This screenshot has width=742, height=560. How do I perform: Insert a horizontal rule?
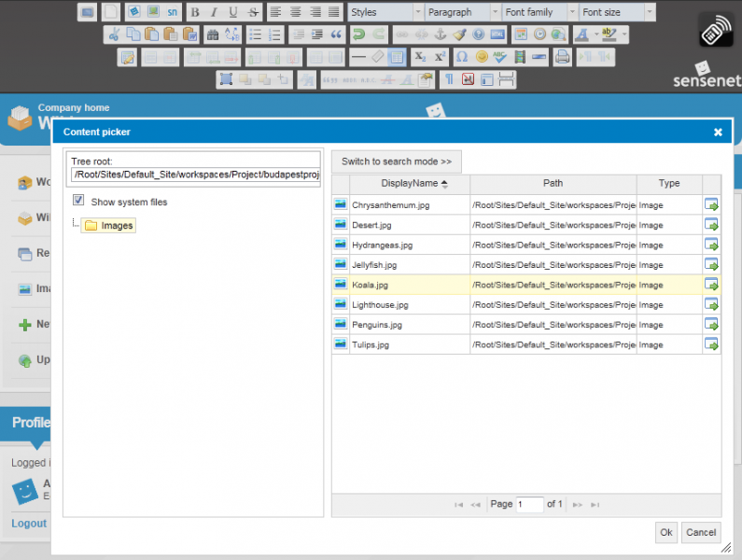[x=358, y=57]
